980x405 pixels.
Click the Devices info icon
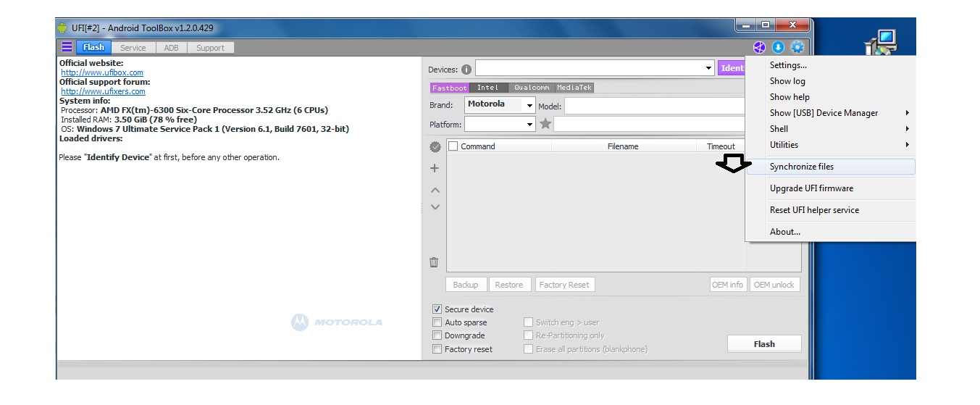point(466,70)
